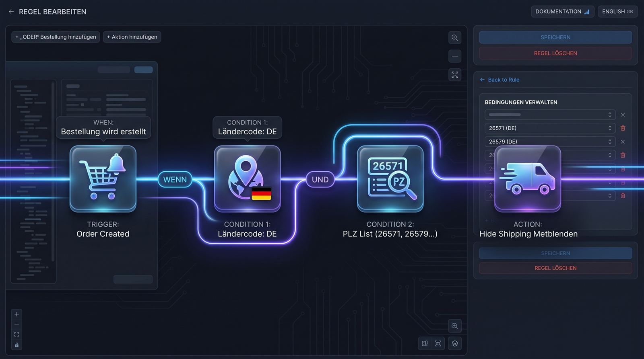Open the empty condition dropdown under BEDINGUNGEN VERWALTEN
Image resolution: width=644 pixels, height=359 pixels.
pyautogui.click(x=550, y=115)
